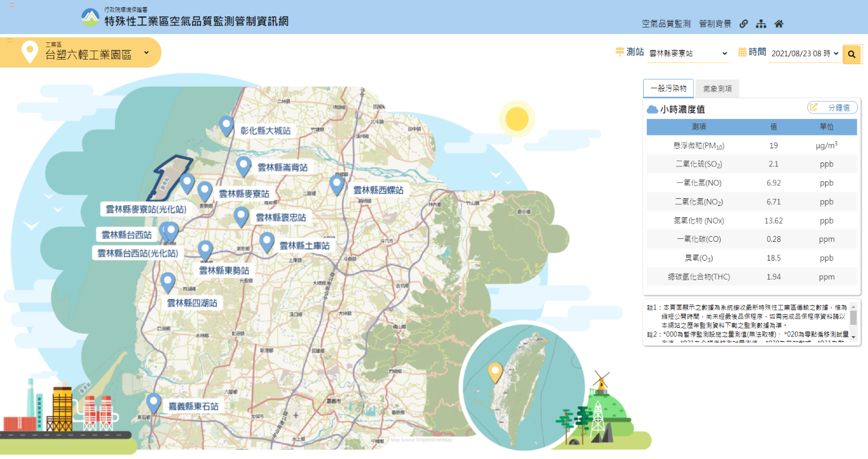
Task: Click the site title 特殊性工業區空氣品質監測管制資訊網
Action: pos(196,22)
